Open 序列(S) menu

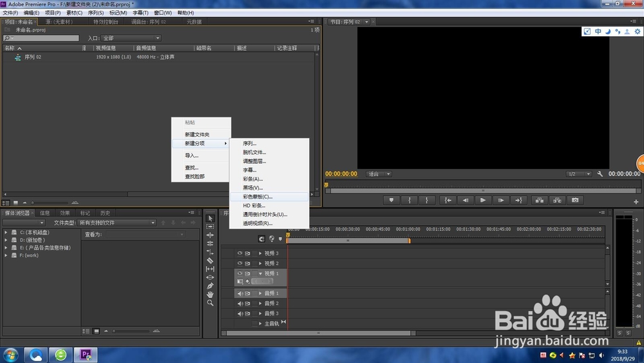coord(96,13)
